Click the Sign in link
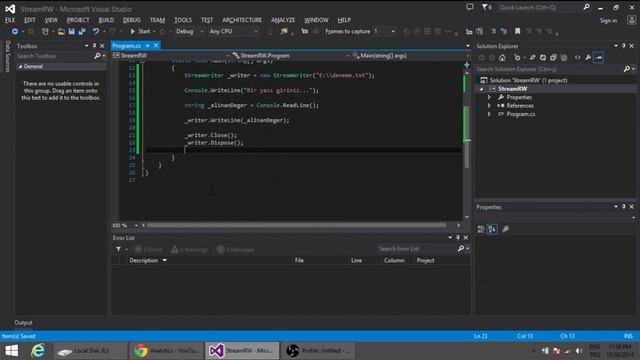This screenshot has height=360, width=640. point(608,21)
